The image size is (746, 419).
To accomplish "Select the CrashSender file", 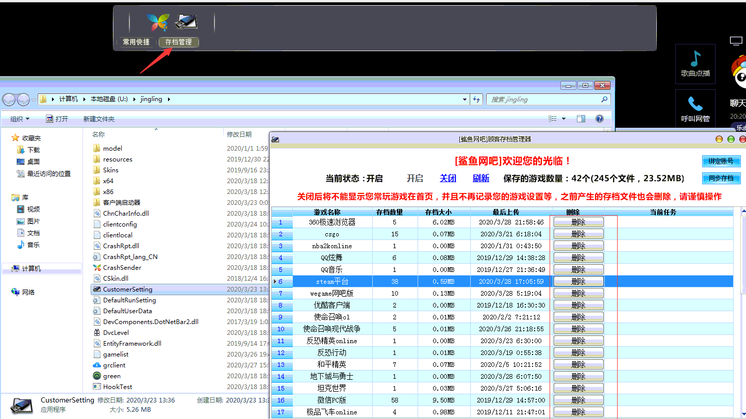I will [122, 267].
